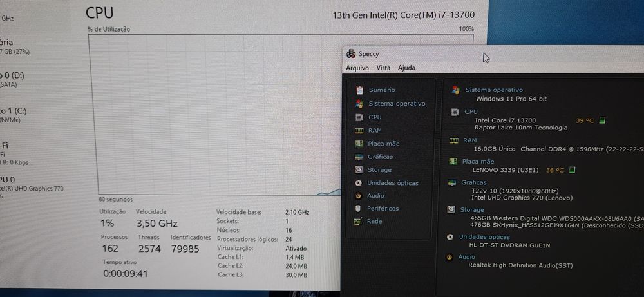
Task: Select the Unidades ópticas disc icon in sidebar
Action: [359, 183]
